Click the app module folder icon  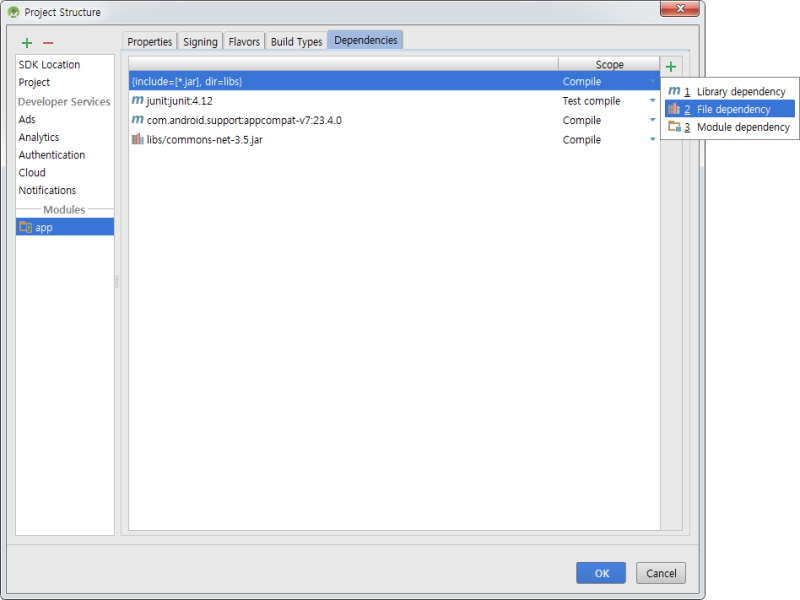(26, 227)
